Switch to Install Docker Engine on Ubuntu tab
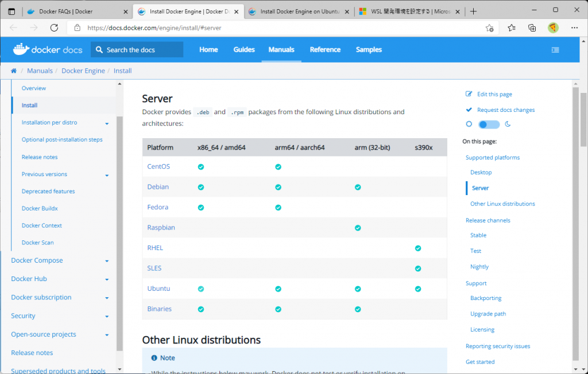 [x=299, y=11]
